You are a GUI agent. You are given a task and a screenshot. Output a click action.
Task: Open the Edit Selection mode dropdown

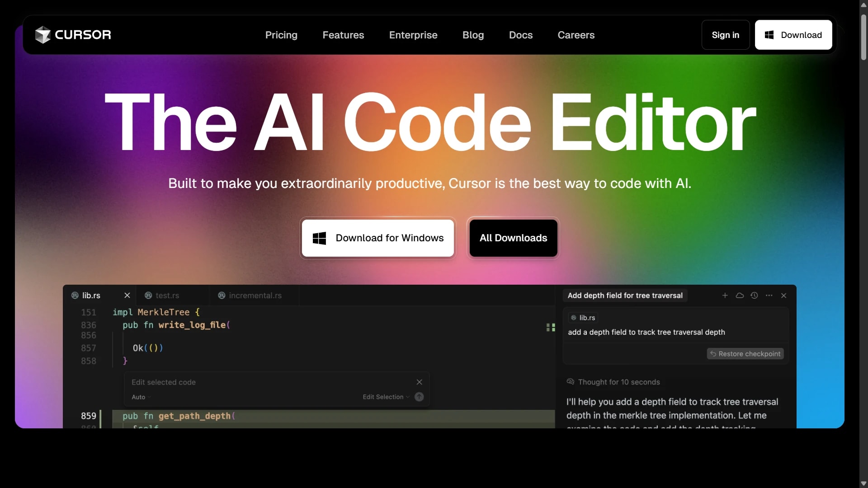tap(386, 397)
